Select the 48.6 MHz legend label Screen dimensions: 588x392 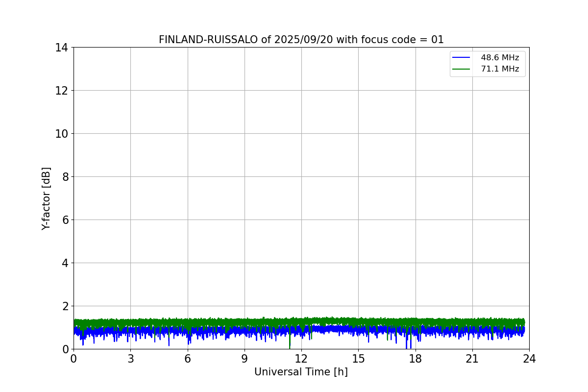pyautogui.click(x=500, y=58)
